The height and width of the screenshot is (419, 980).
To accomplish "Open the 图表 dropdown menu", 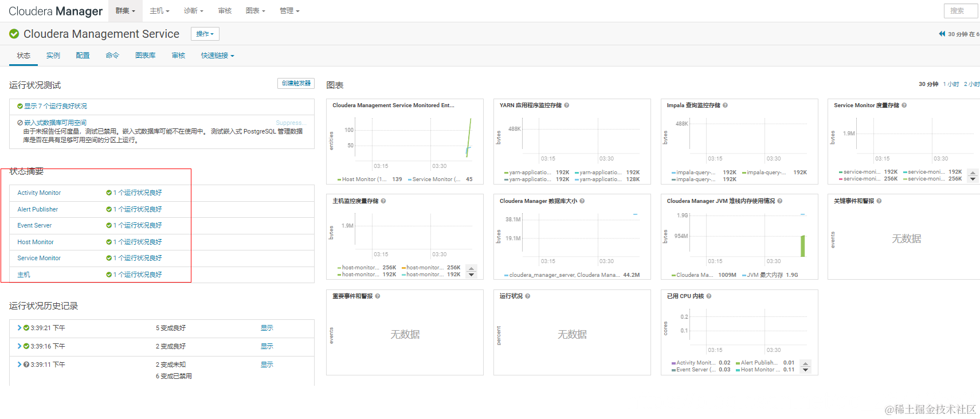I will click(x=256, y=11).
